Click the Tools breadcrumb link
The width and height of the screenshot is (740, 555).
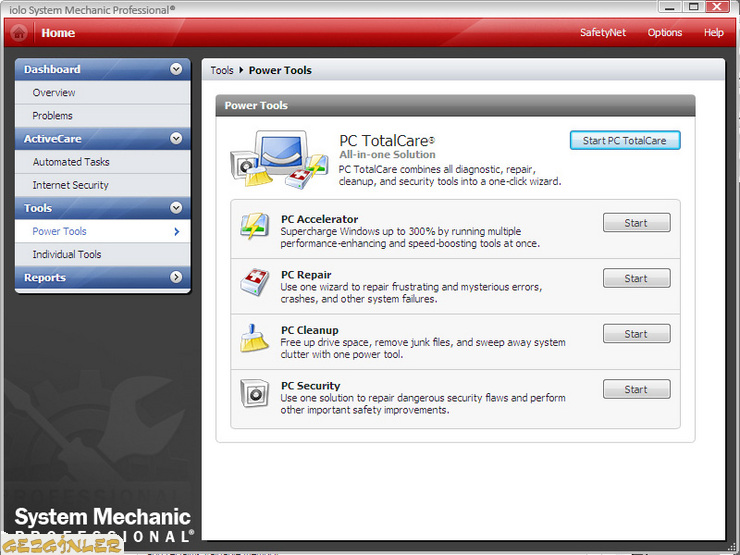(222, 71)
